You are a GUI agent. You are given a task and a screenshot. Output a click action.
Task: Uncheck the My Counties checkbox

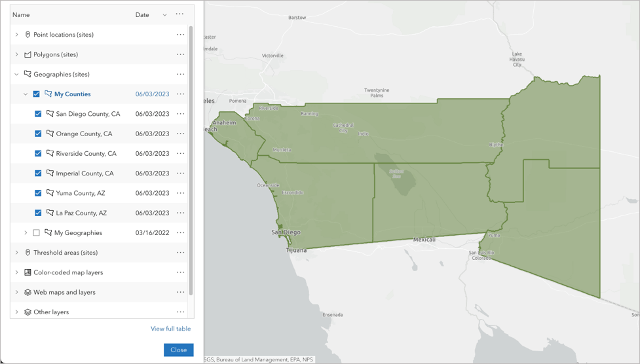click(36, 94)
